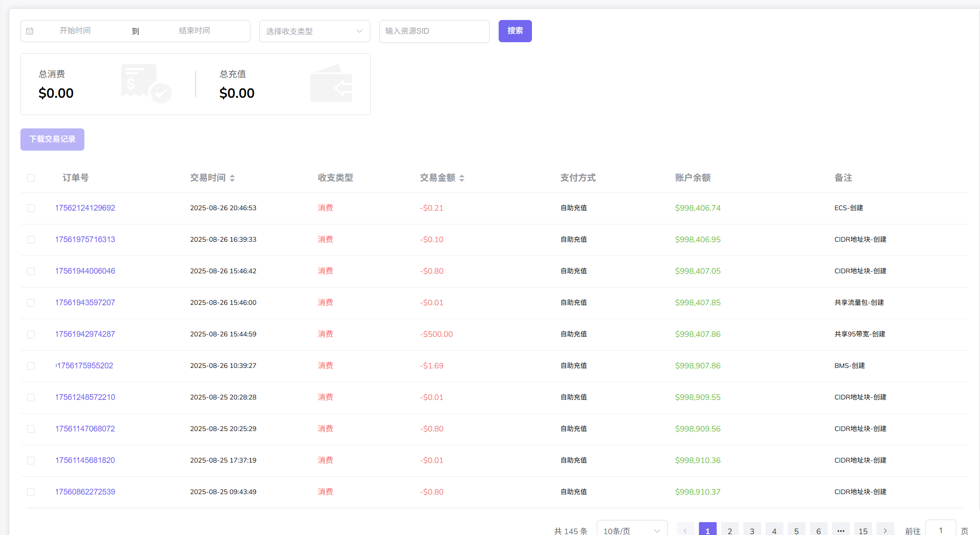
Task: Click the pagination ellipsis icon
Action: coord(841,531)
